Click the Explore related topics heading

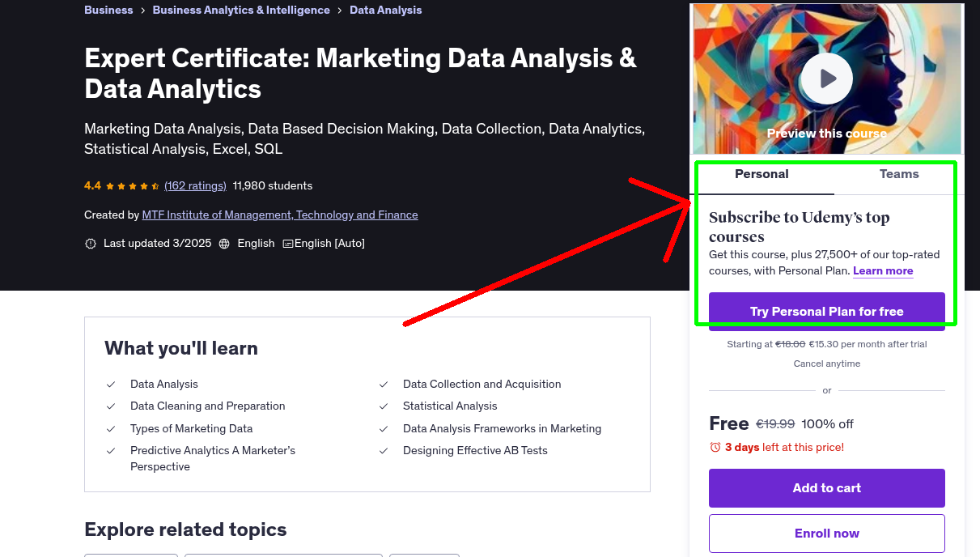[x=185, y=530]
